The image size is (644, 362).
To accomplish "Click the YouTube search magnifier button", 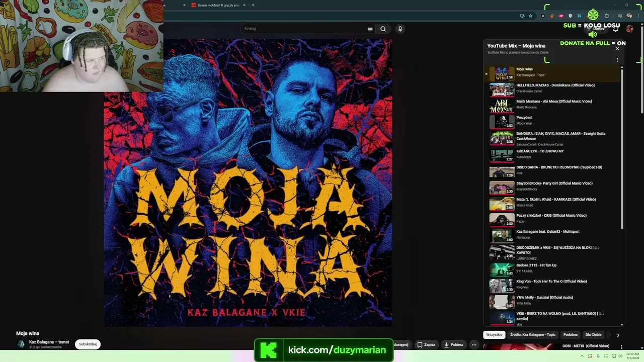I will (383, 29).
